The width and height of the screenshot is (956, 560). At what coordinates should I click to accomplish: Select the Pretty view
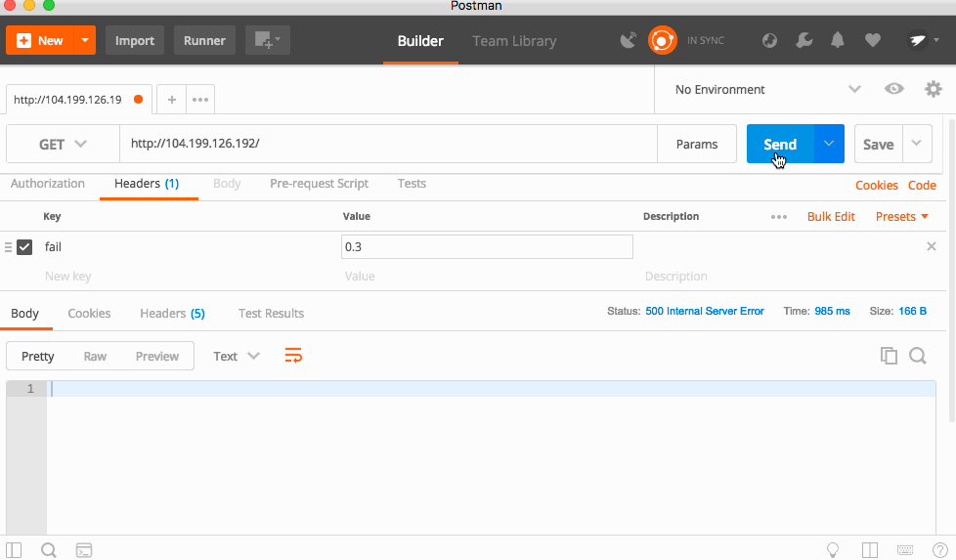[x=38, y=357]
